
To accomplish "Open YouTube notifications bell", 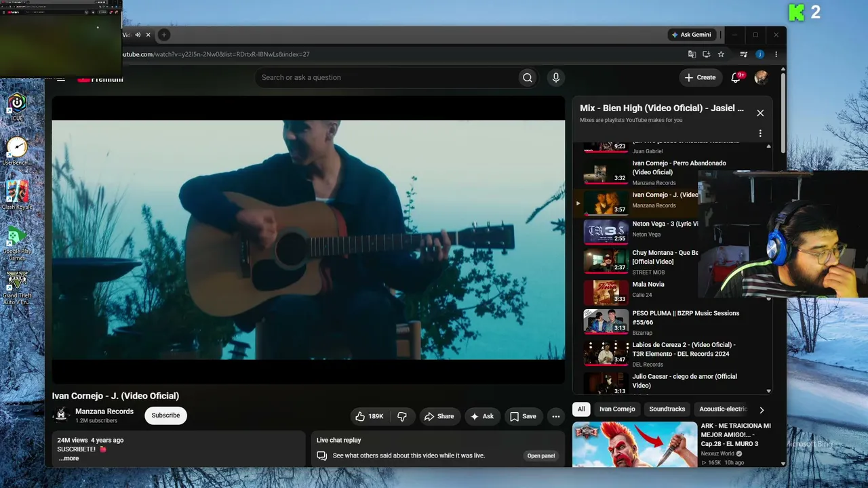I will (736, 78).
